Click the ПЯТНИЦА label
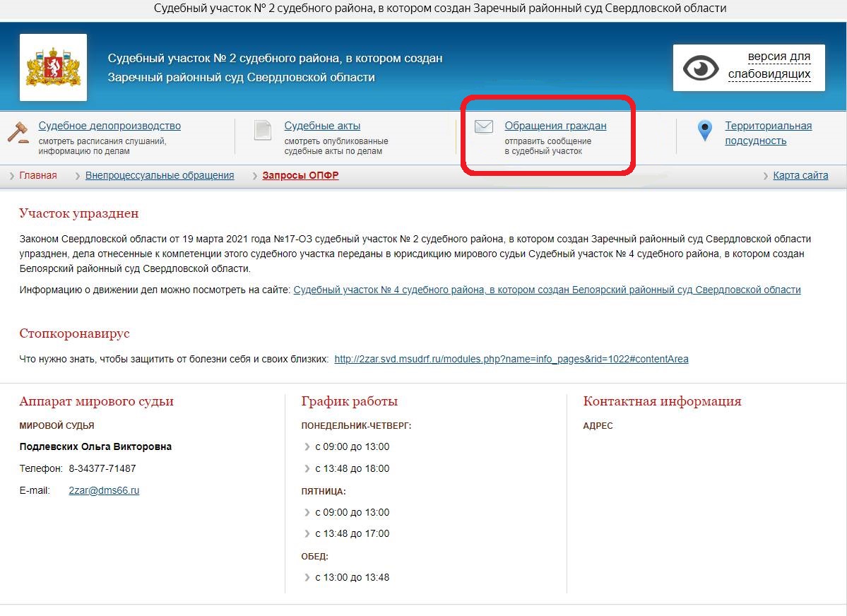The height and width of the screenshot is (616, 847). click(x=324, y=491)
